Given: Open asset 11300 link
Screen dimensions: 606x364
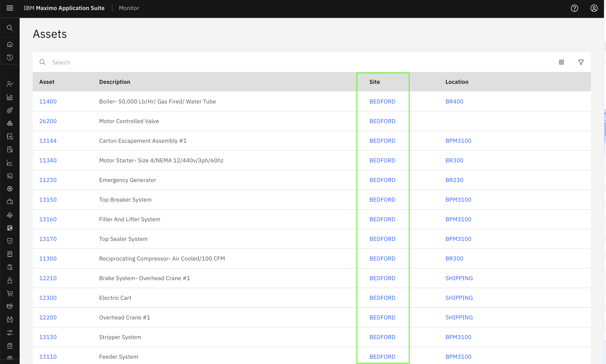Looking at the screenshot, I should pos(48,258).
